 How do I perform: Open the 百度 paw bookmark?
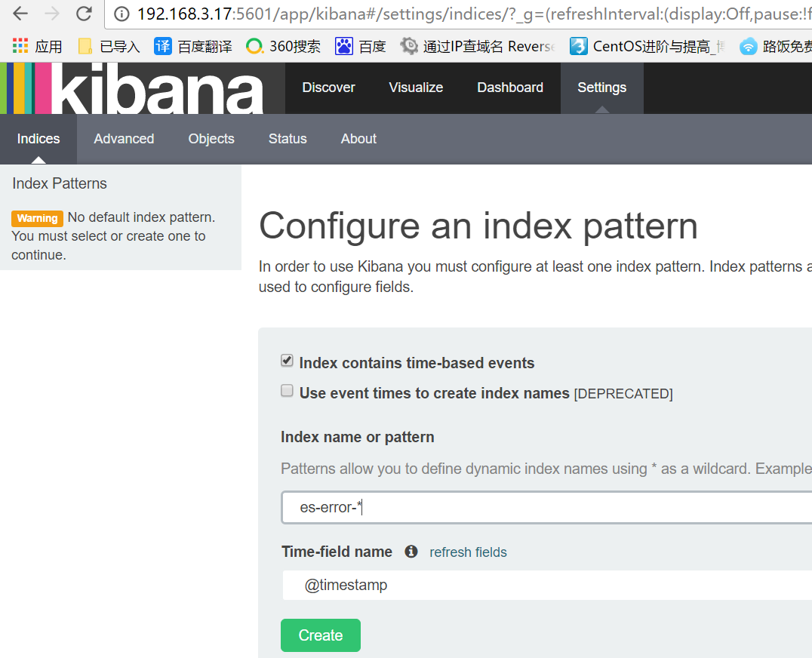[x=361, y=47]
